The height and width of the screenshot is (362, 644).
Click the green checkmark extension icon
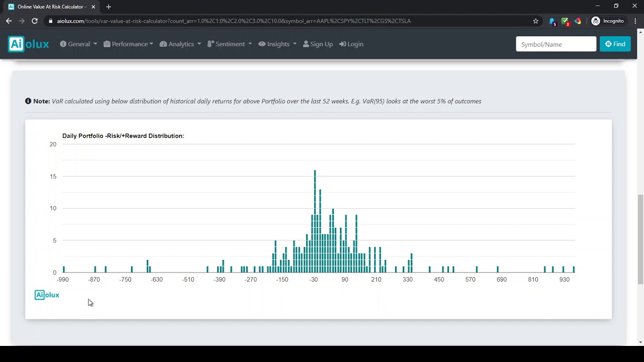[565, 21]
